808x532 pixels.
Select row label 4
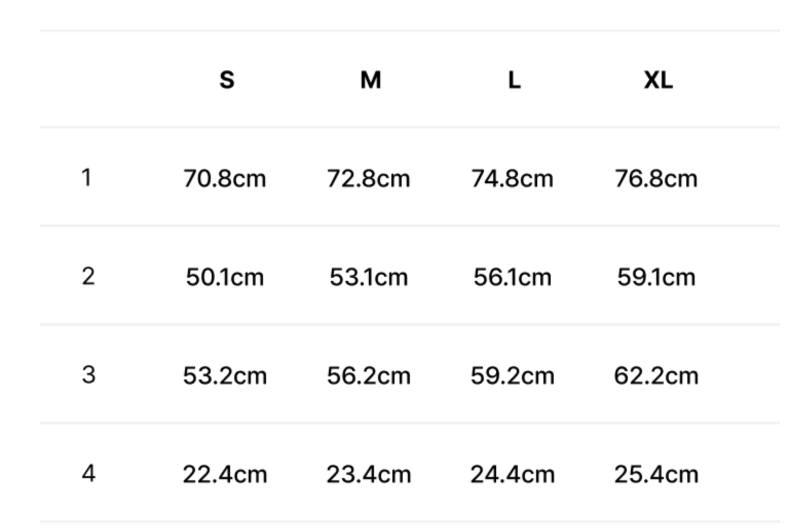pyautogui.click(x=88, y=473)
